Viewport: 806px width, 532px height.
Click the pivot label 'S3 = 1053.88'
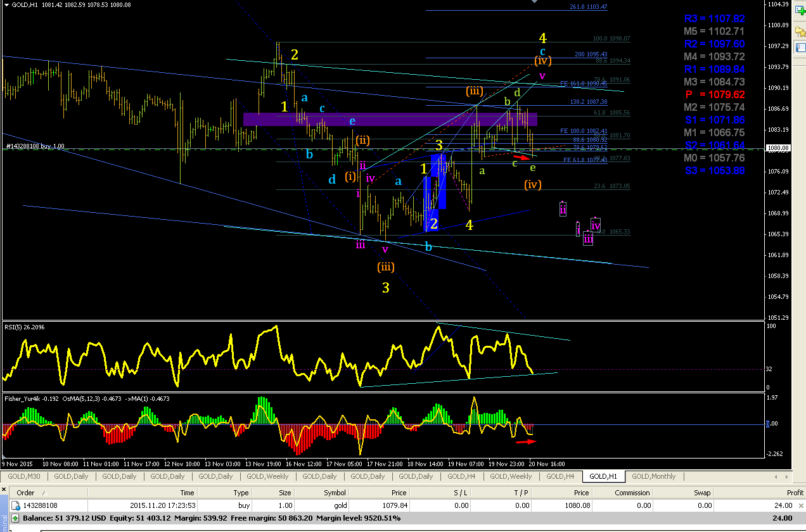(x=715, y=171)
